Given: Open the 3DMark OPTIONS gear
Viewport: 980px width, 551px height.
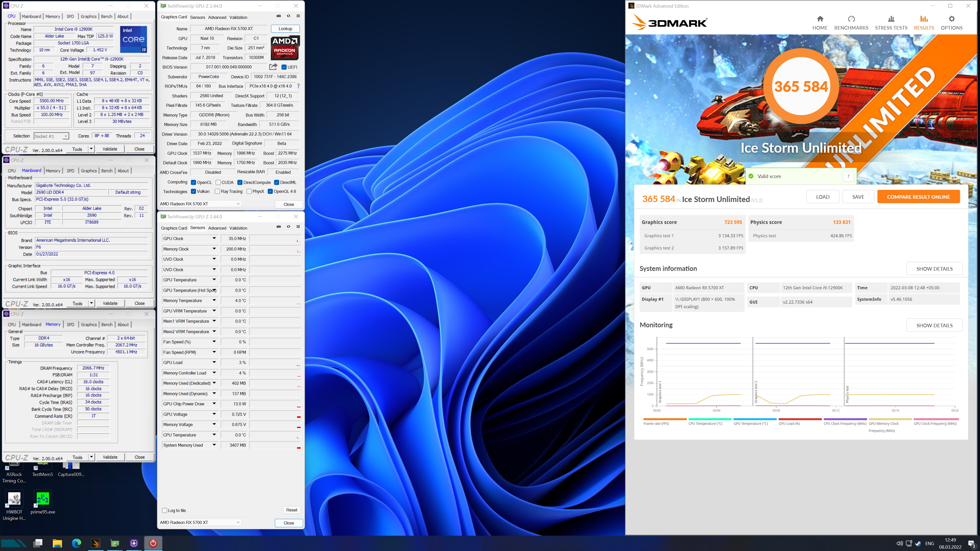Looking at the screenshot, I should click(x=951, y=19).
